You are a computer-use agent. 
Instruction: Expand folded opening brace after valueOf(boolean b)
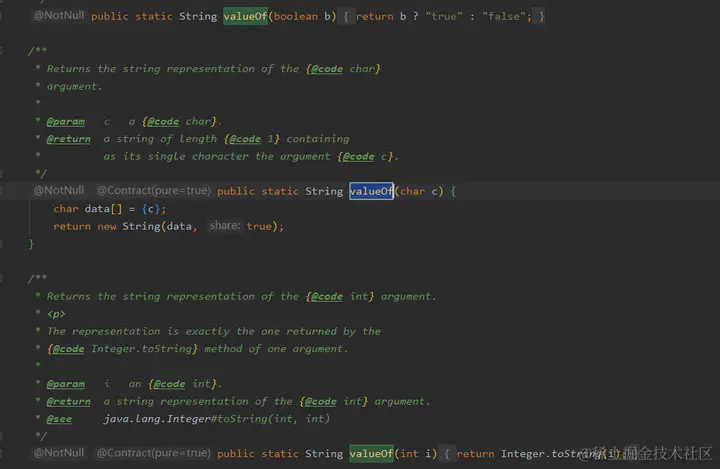[346, 17]
